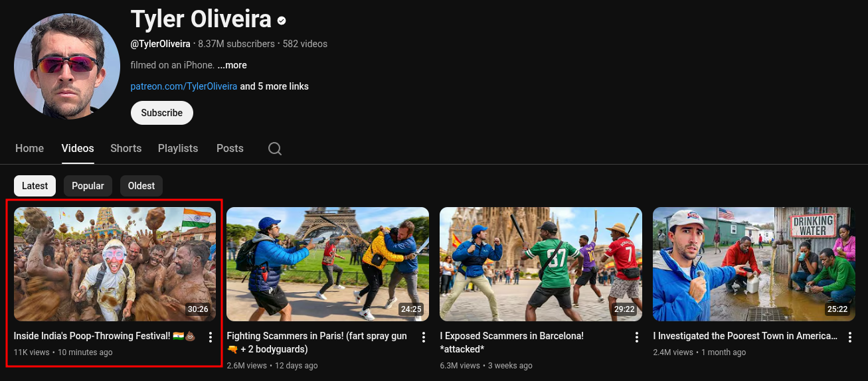Image resolution: width=868 pixels, height=381 pixels.
Task: Select the Latest sort chip
Action: (x=35, y=186)
